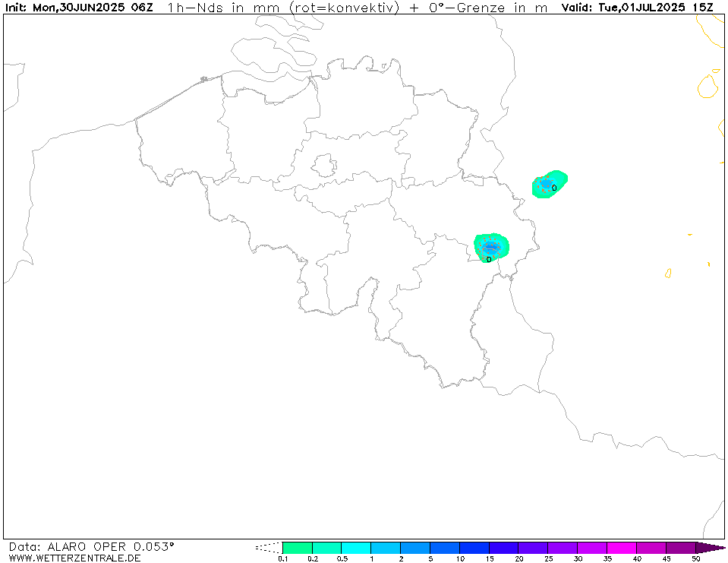
Task: Click the Valid: Tue,01JUL2025 15Z label
Action: pos(637,8)
